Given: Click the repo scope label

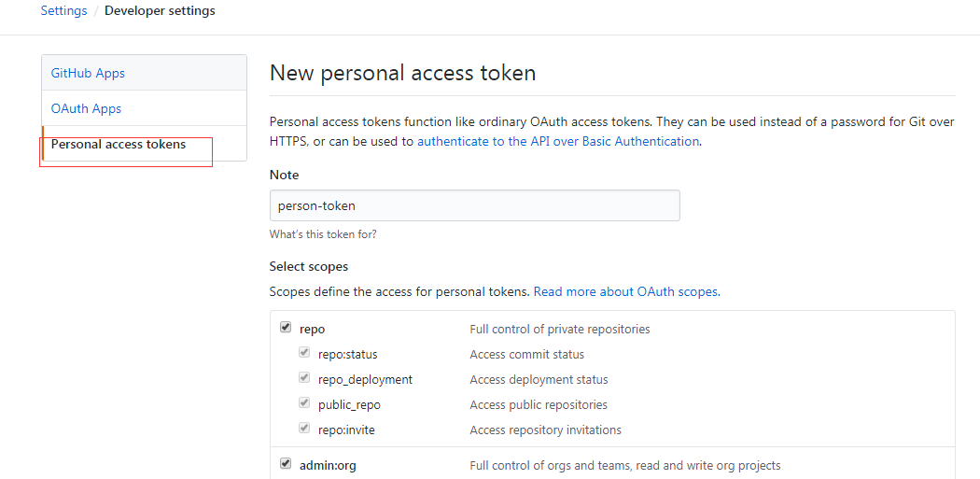Looking at the screenshot, I should click(313, 329).
